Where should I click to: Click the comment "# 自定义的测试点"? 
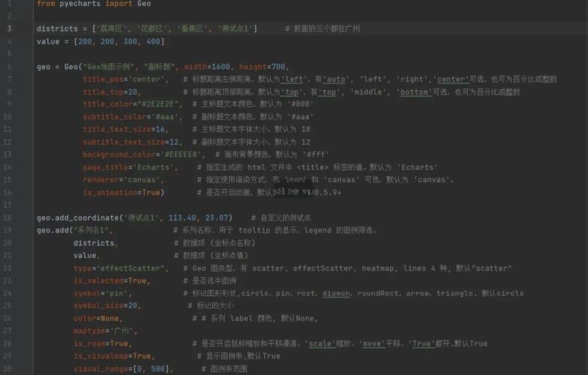pos(280,217)
